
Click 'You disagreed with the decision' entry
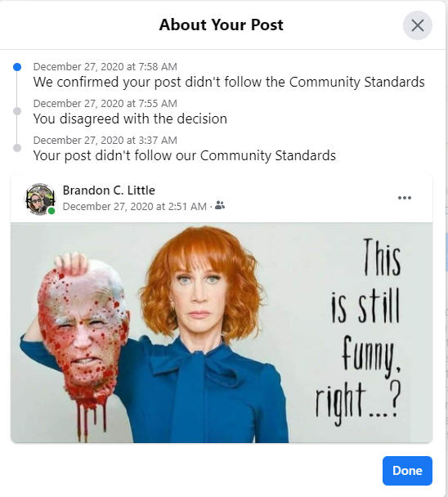(130, 119)
